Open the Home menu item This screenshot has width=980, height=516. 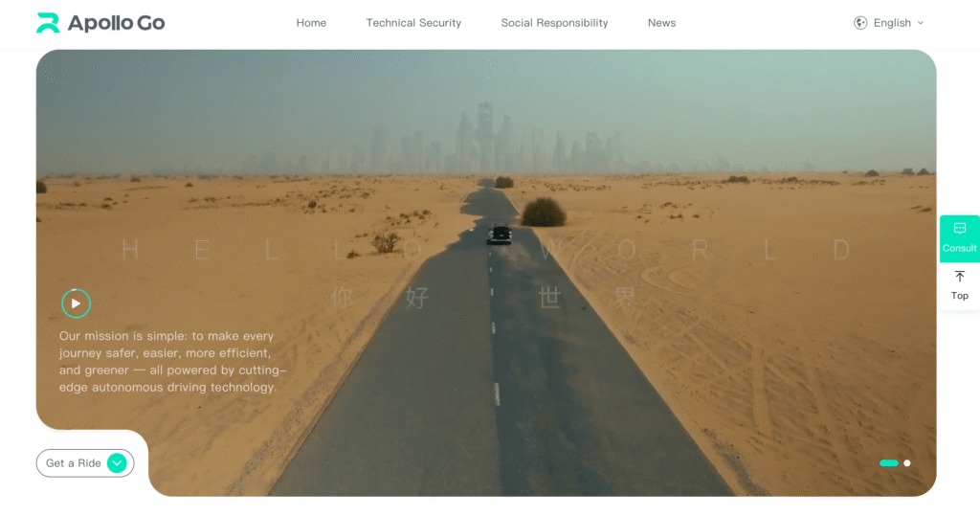click(x=311, y=23)
